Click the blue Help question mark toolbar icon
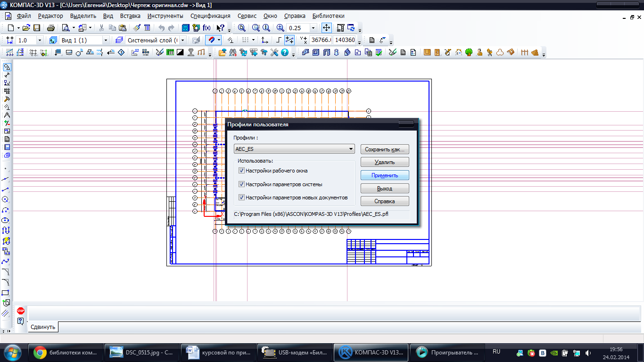This screenshot has width=644, height=362. pyautogui.click(x=285, y=52)
